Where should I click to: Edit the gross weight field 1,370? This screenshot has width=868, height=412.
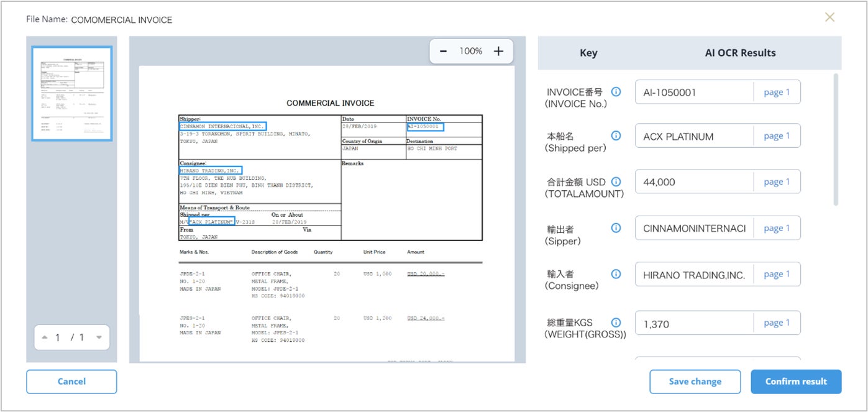pos(695,323)
